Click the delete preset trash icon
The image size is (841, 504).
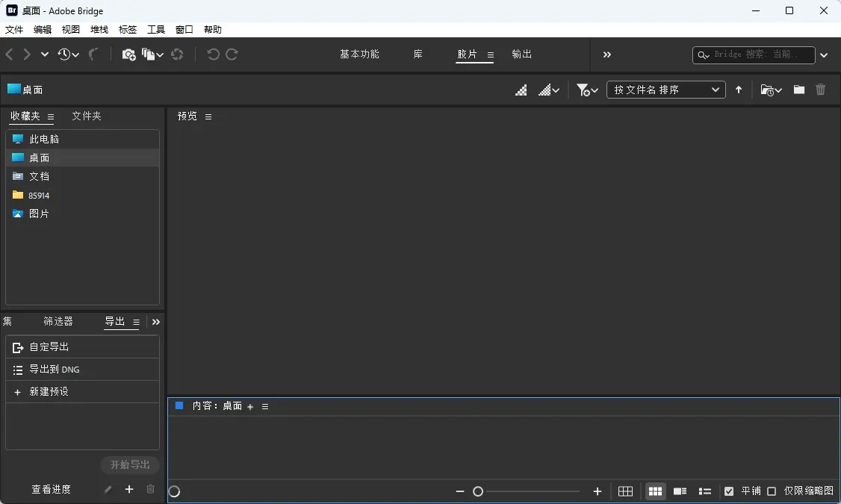[151, 489]
